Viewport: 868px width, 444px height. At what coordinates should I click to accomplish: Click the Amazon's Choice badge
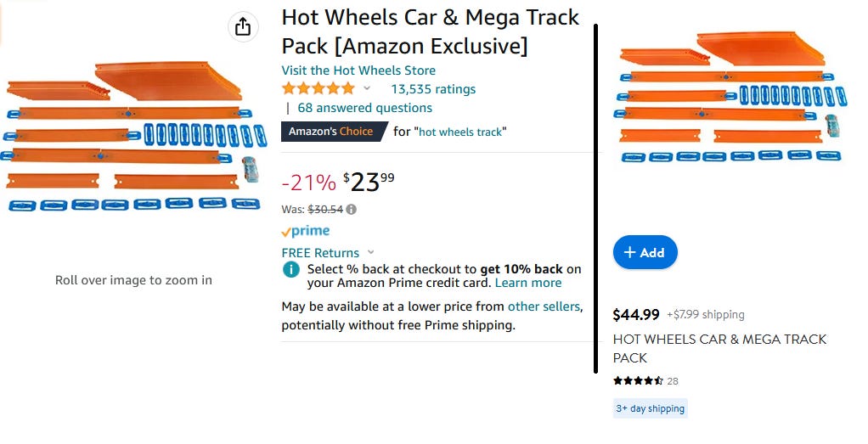coord(330,132)
